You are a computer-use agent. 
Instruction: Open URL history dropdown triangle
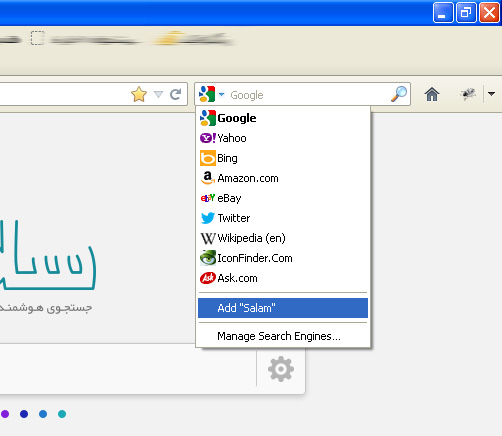pyautogui.click(x=158, y=95)
